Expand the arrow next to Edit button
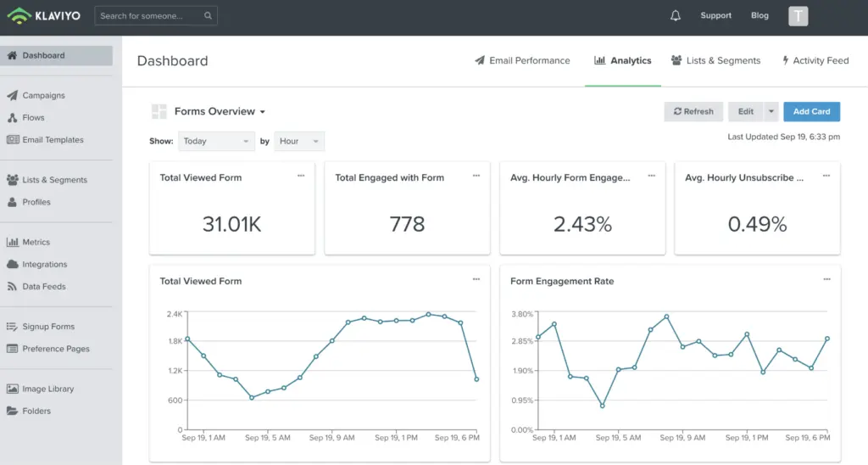The height and width of the screenshot is (465, 868). click(x=771, y=112)
